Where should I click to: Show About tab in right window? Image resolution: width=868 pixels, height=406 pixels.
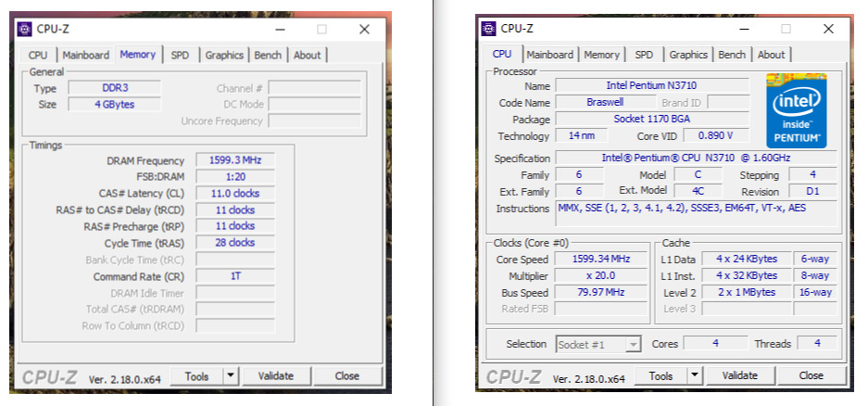[771, 55]
